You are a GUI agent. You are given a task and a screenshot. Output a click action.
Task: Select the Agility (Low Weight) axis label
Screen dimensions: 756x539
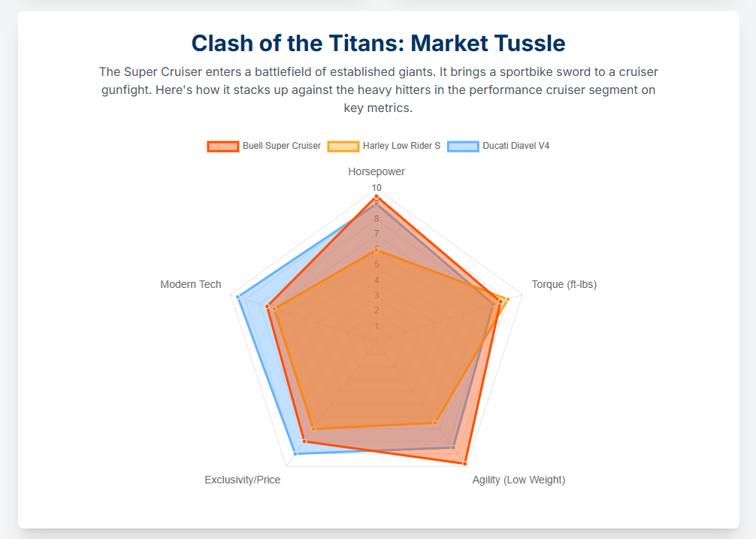(x=519, y=480)
